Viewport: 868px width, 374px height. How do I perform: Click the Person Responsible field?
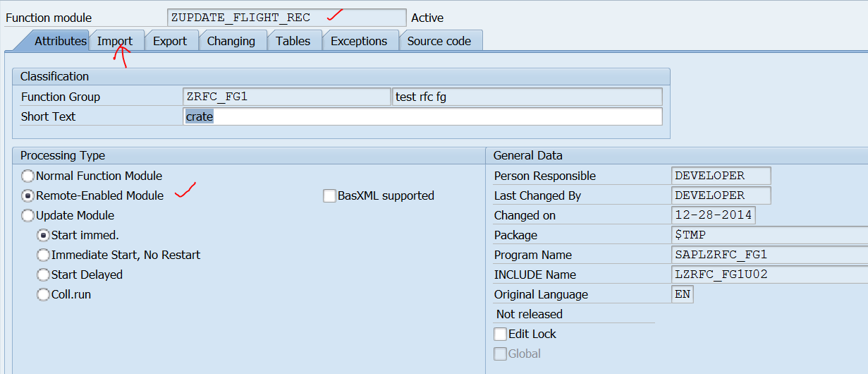pos(721,176)
